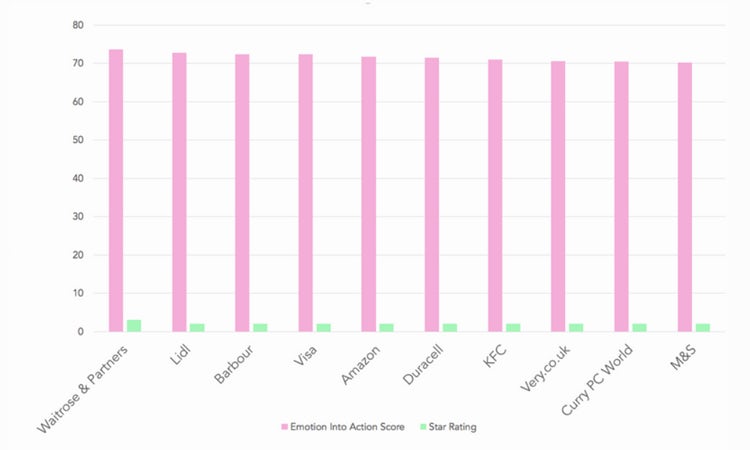
Task: Click the Waitrose & Partners axis label
Action: [83, 389]
